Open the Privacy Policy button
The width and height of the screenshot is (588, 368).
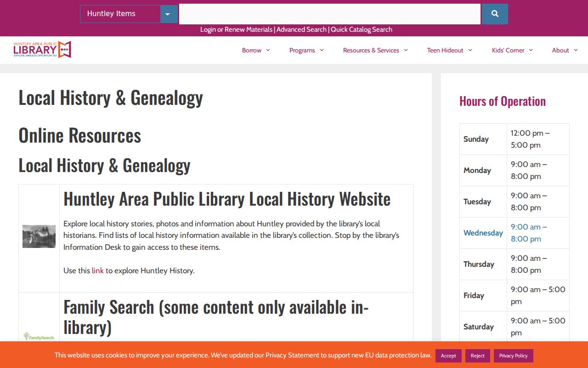(514, 356)
